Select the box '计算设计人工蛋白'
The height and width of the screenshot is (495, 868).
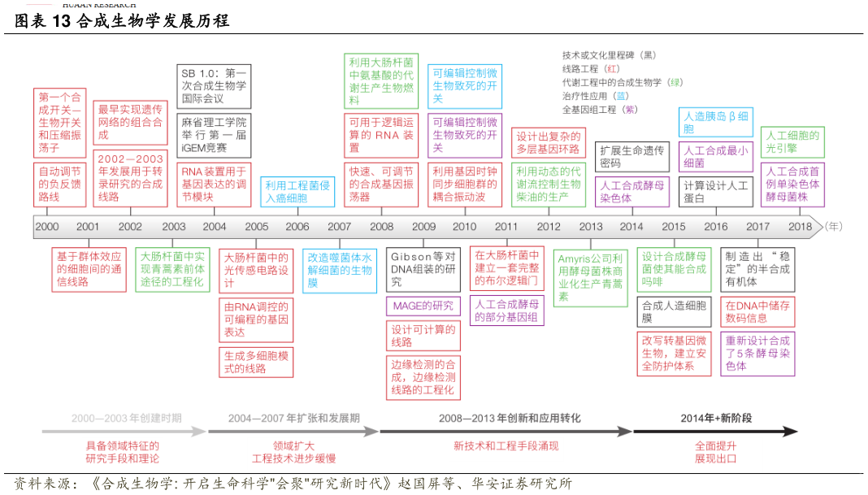pos(716,192)
